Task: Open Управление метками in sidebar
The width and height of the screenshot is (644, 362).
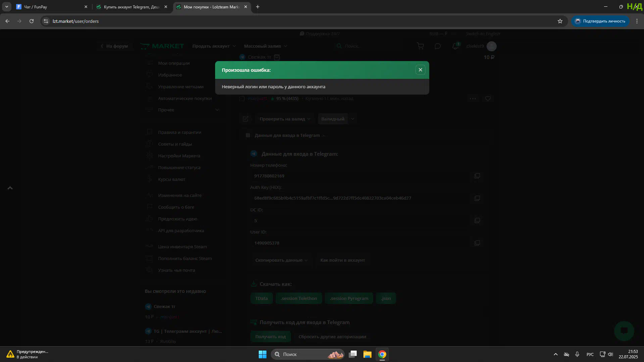Action: click(x=181, y=87)
